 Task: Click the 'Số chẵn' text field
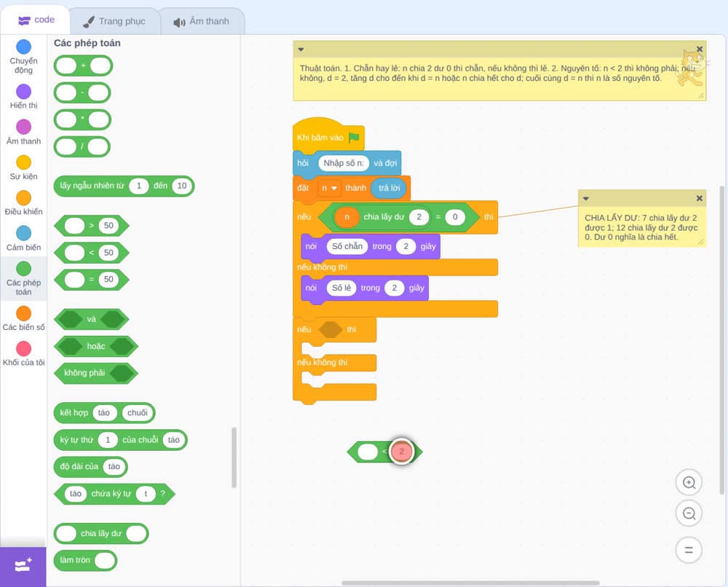[x=347, y=247]
